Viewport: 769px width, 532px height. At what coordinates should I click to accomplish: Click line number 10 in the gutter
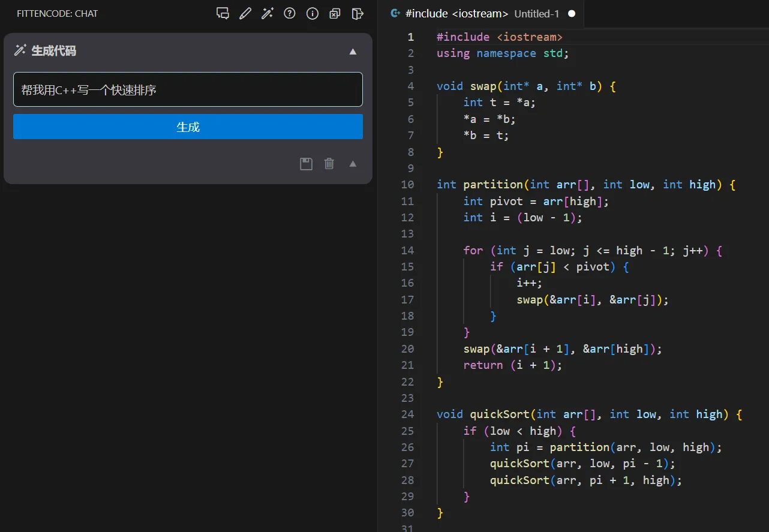(x=407, y=184)
